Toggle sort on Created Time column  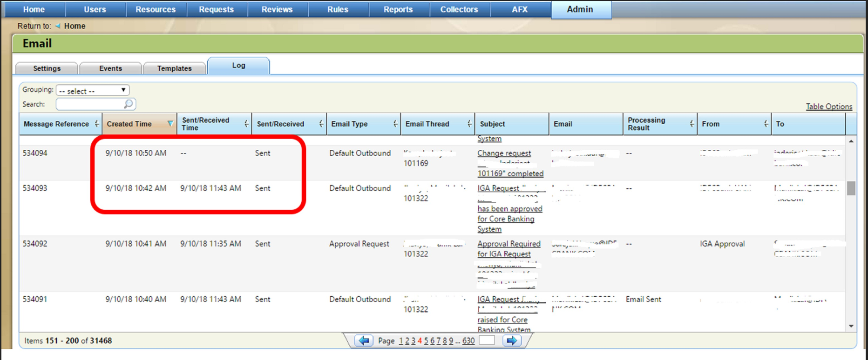coord(170,124)
